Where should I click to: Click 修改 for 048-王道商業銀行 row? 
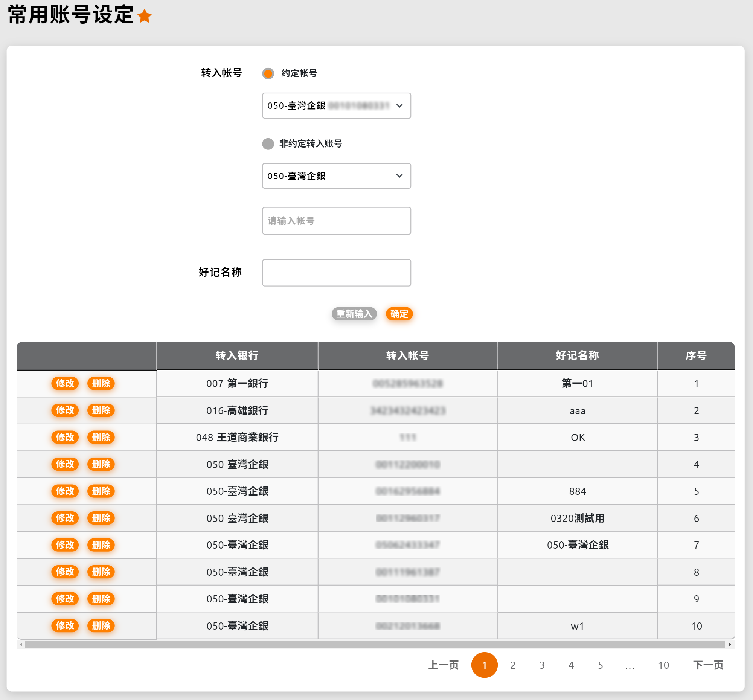pyautogui.click(x=65, y=437)
